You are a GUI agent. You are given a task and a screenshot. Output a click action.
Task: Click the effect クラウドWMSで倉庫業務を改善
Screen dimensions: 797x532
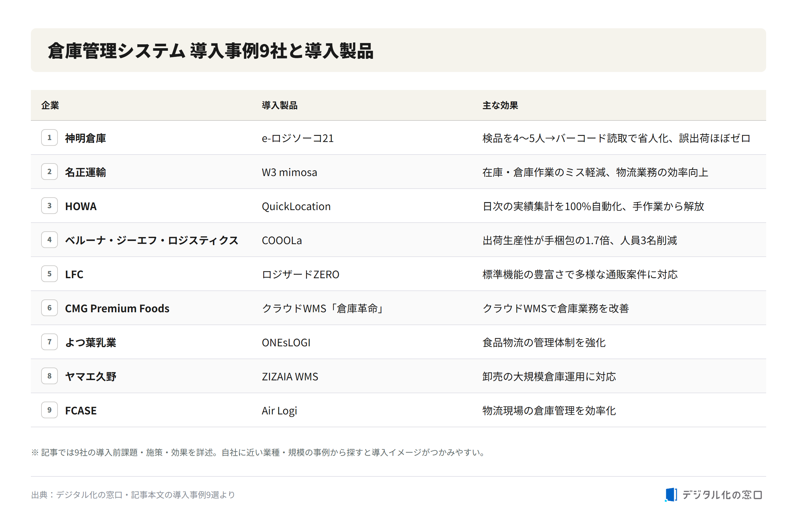tap(556, 308)
